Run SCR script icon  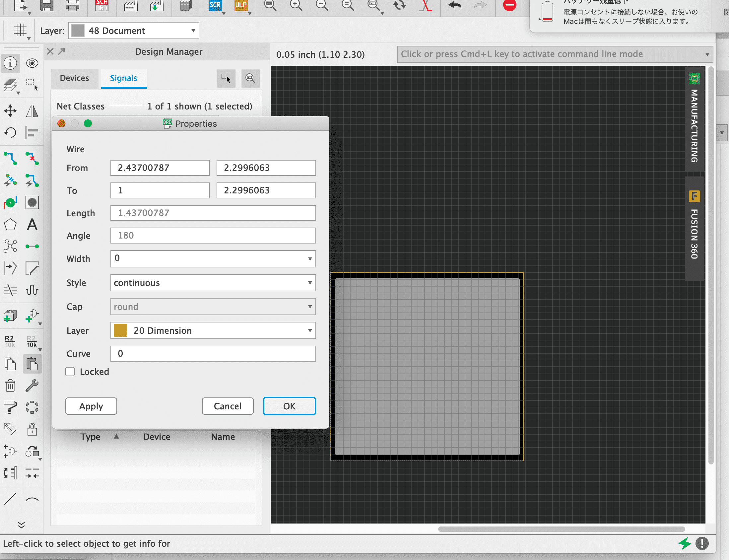215,5
